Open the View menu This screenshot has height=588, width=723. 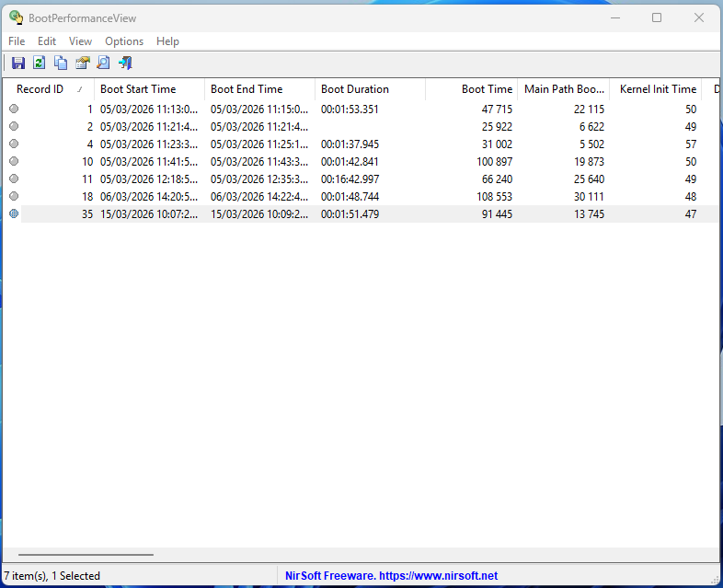click(80, 41)
